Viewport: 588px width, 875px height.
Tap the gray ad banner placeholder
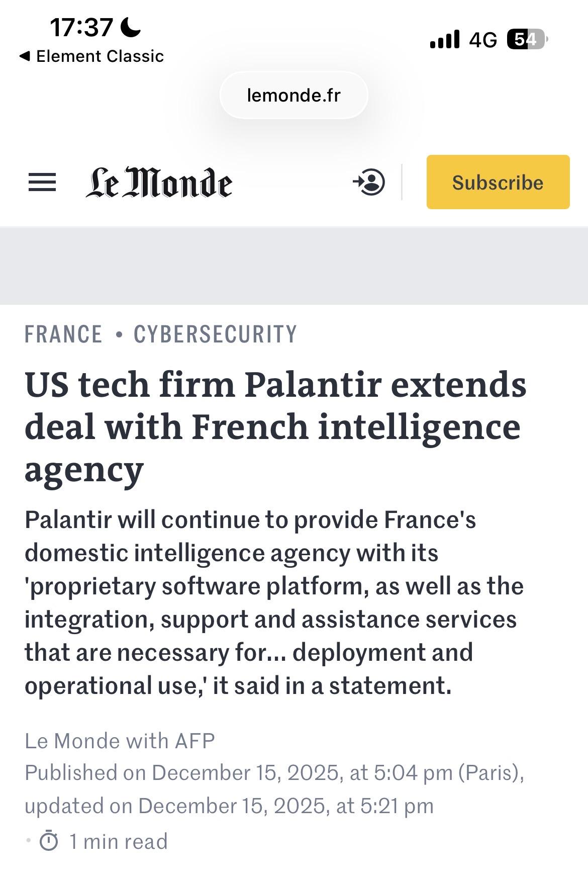coord(294,266)
